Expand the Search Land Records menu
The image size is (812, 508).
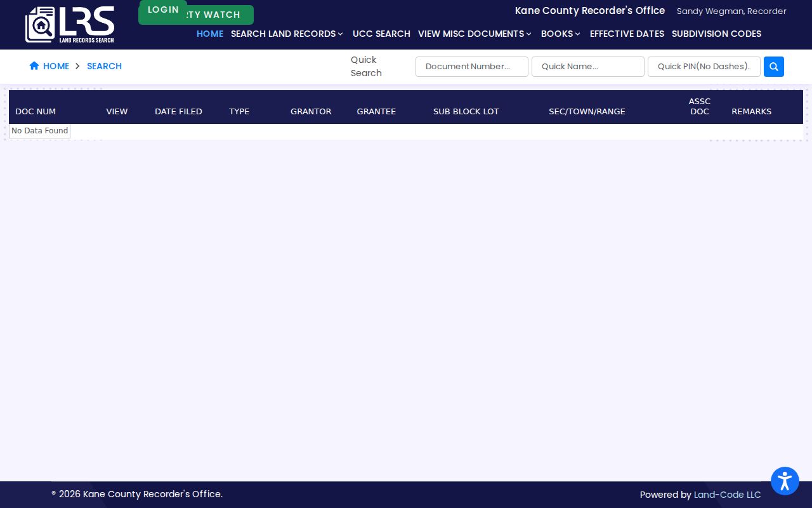point(287,34)
